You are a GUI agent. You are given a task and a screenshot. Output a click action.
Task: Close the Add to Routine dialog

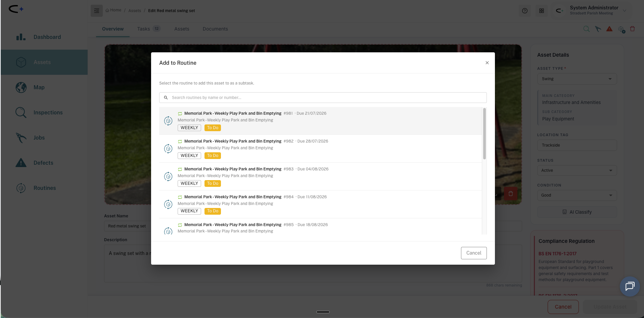point(487,63)
